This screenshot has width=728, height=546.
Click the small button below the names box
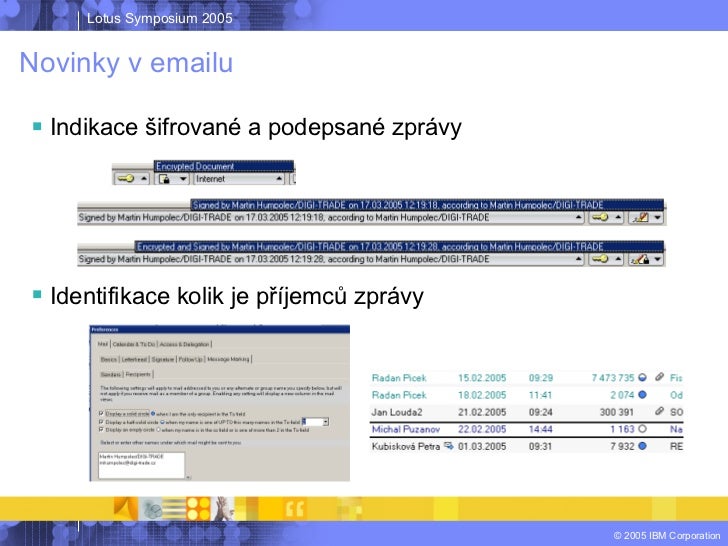coord(188,477)
